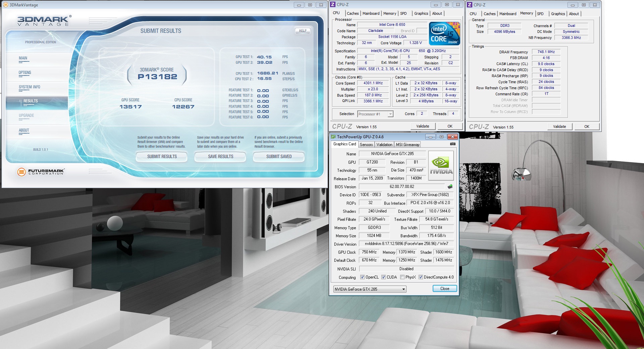Click the 3DMark score P13182
This screenshot has width=644, height=349.
(x=157, y=77)
